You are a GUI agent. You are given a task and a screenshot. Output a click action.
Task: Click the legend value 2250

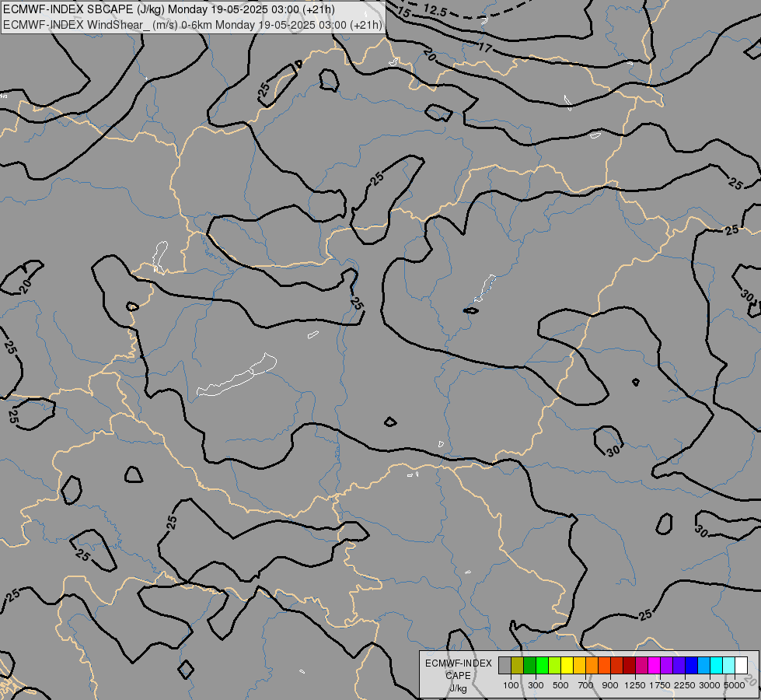[x=685, y=685]
